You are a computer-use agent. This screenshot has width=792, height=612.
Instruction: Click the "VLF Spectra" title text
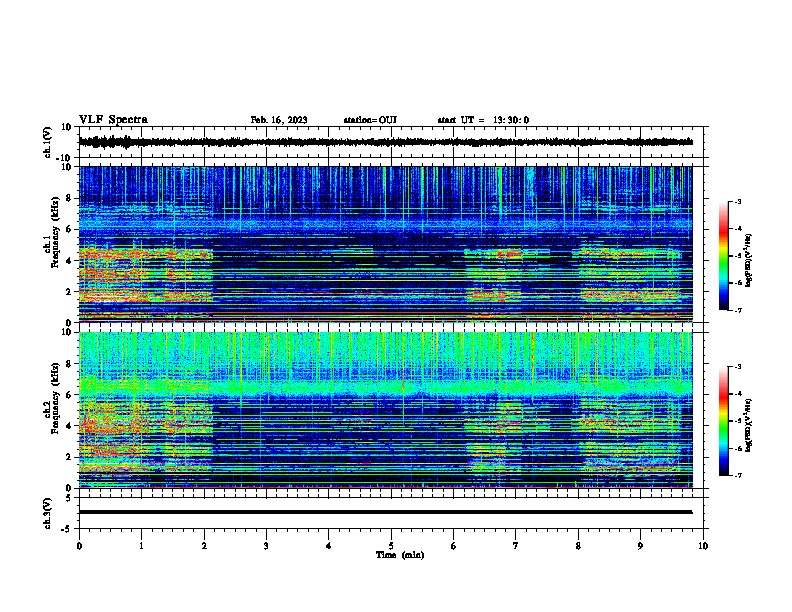(x=113, y=120)
